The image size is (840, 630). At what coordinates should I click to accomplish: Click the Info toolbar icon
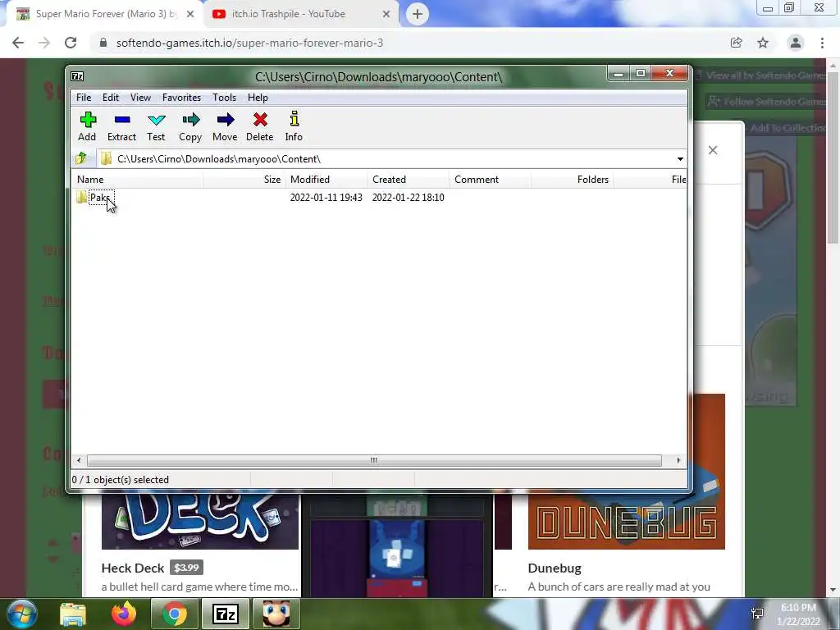pyautogui.click(x=294, y=127)
